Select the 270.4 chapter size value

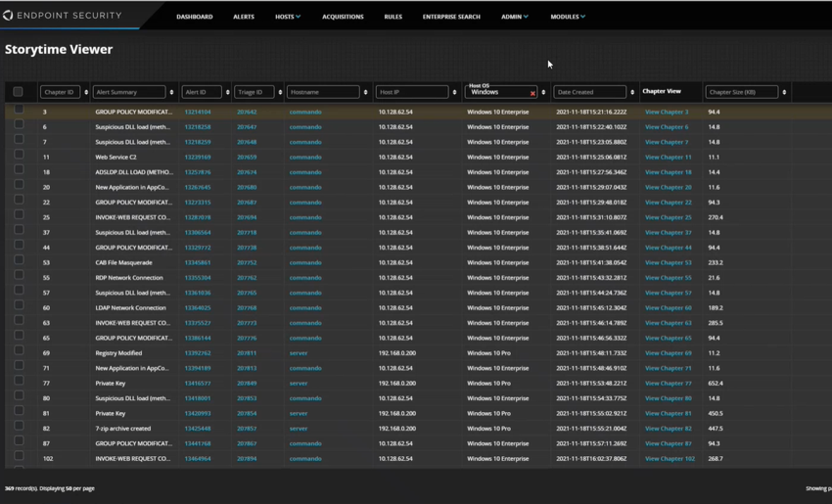(x=716, y=217)
